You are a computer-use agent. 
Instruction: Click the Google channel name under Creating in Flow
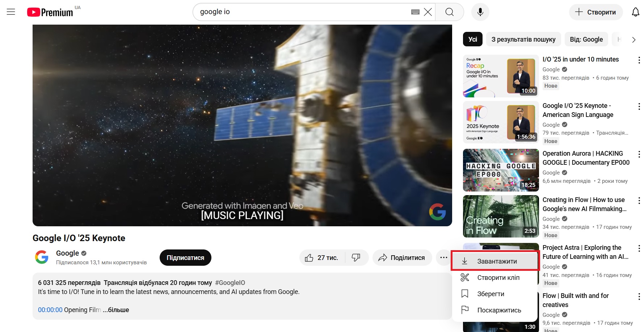tap(551, 219)
